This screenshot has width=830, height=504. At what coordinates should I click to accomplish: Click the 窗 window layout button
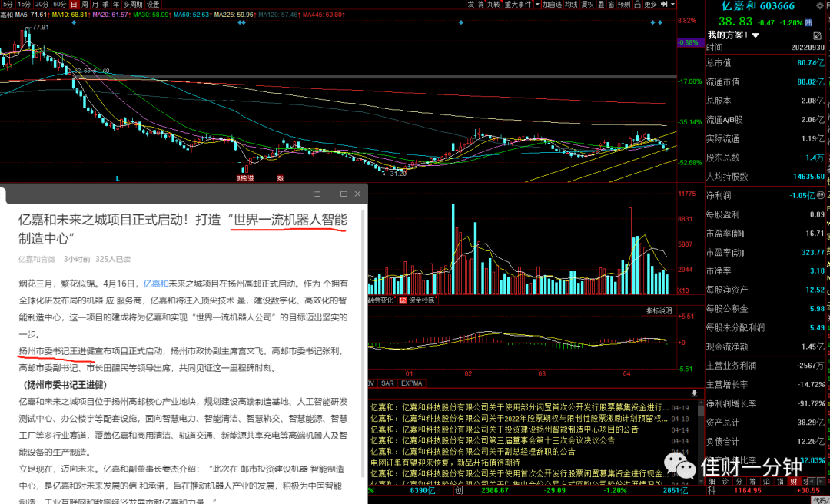[612, 5]
